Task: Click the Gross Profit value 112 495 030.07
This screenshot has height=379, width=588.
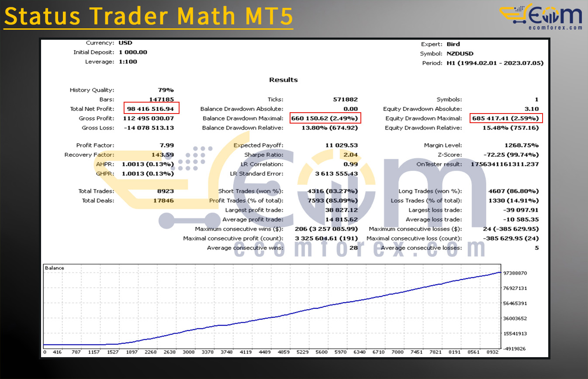Action: click(x=148, y=118)
